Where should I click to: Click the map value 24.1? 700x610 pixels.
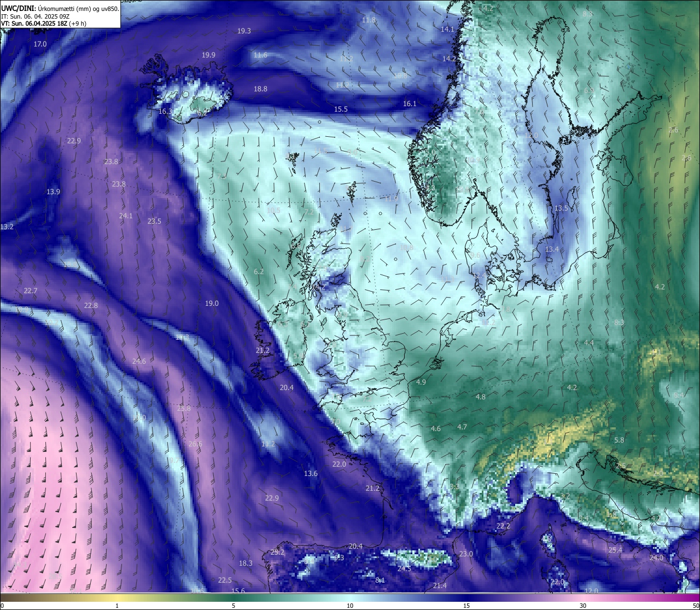[x=126, y=216]
